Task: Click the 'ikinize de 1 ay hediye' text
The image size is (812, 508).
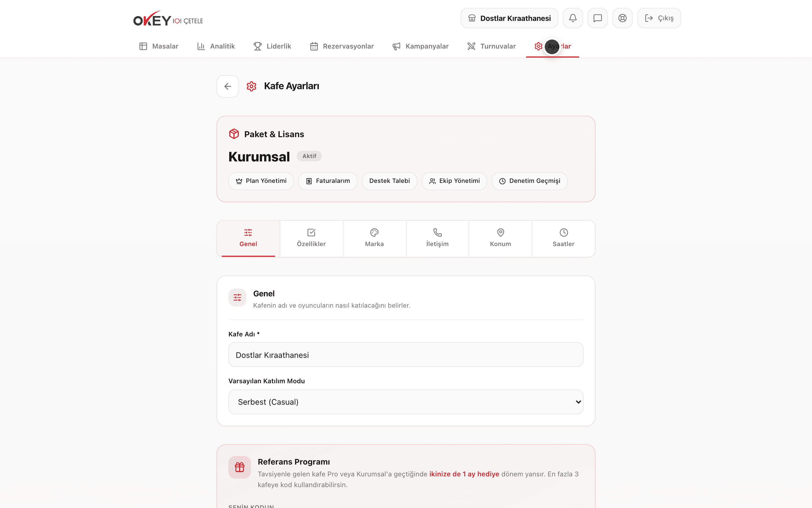Action: click(464, 474)
